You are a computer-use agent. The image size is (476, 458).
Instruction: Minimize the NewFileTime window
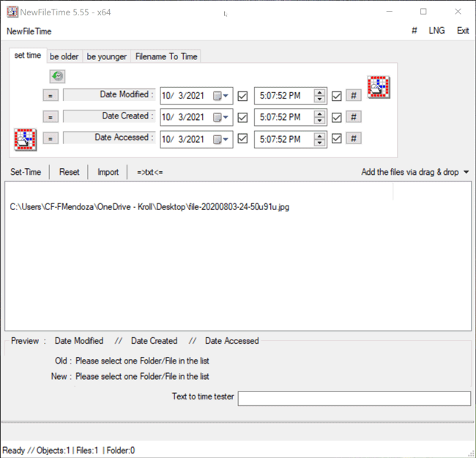[x=390, y=12]
